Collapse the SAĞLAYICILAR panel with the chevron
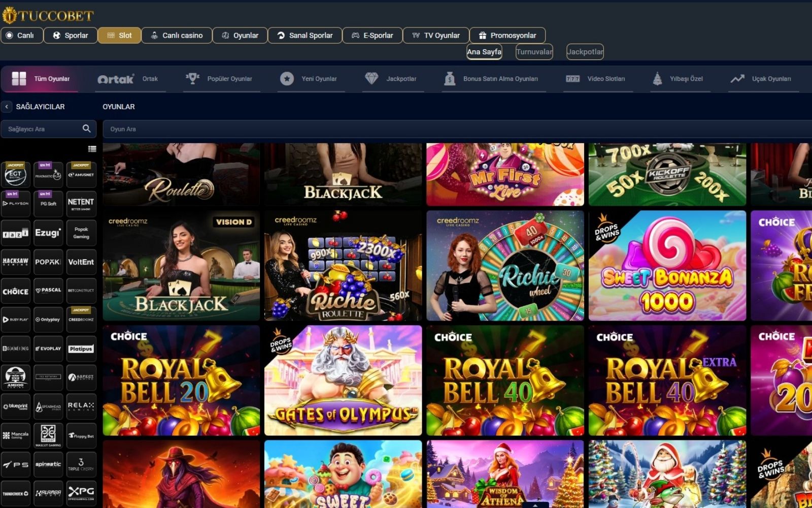This screenshot has width=812, height=508. [x=7, y=107]
